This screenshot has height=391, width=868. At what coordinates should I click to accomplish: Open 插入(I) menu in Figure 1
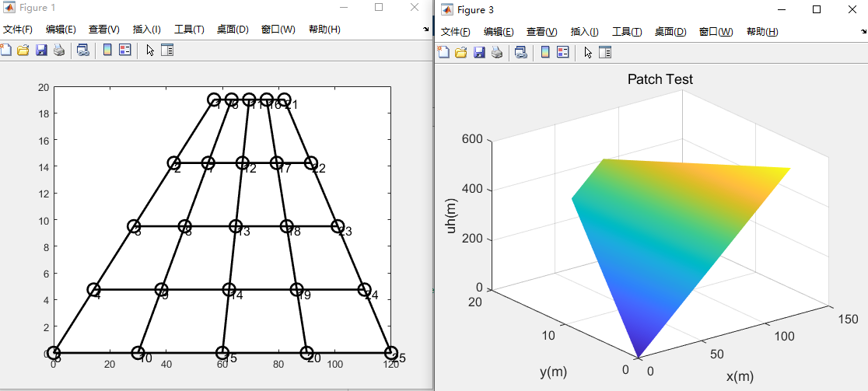(x=147, y=30)
